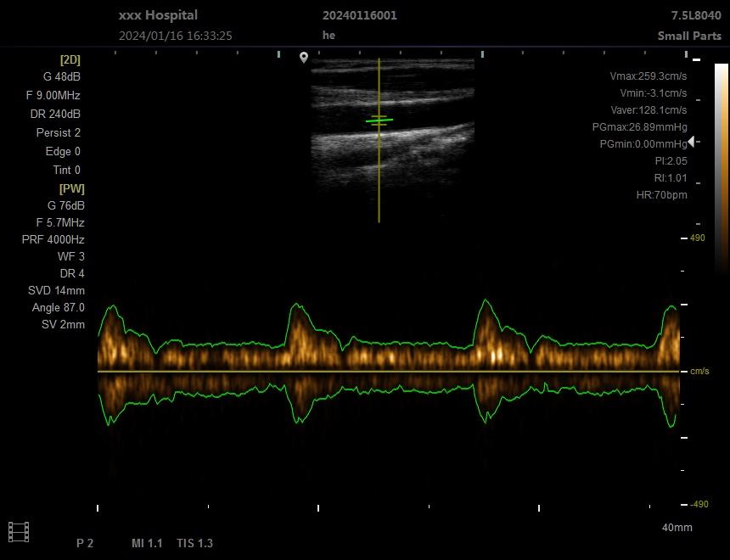
Task: Click the TIS 1.3 indicator
Action: (194, 543)
